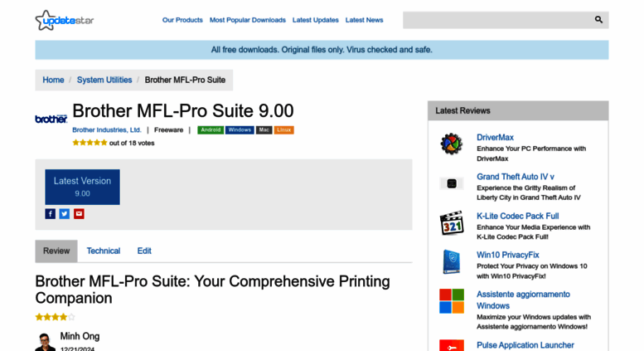The height and width of the screenshot is (351, 644).
Task: Open the Brother Industries, Ltd. link
Action: 107,130
